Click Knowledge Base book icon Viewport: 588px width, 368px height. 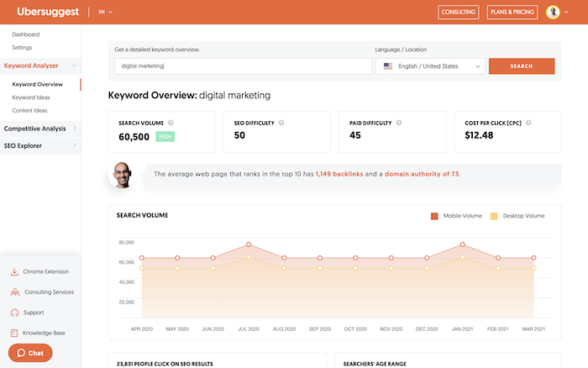point(14,333)
